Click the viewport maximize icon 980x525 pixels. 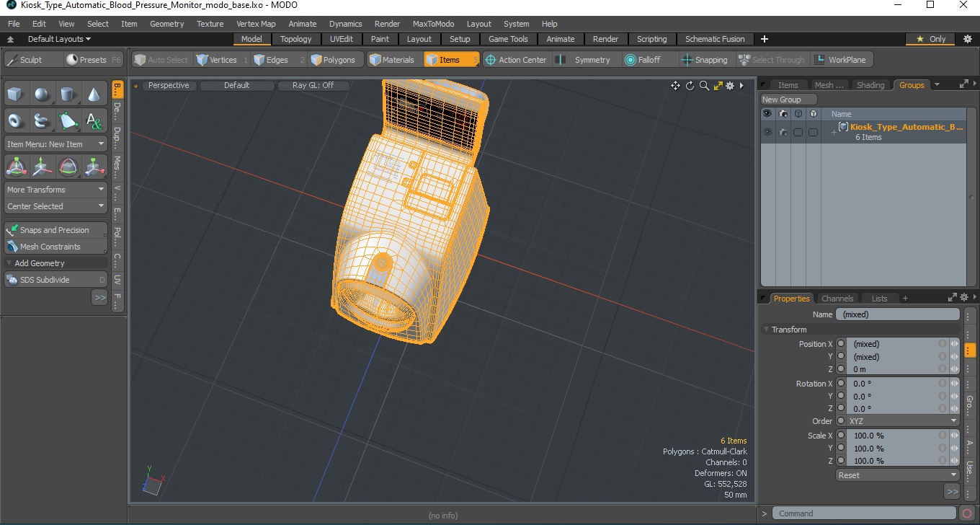(x=718, y=86)
